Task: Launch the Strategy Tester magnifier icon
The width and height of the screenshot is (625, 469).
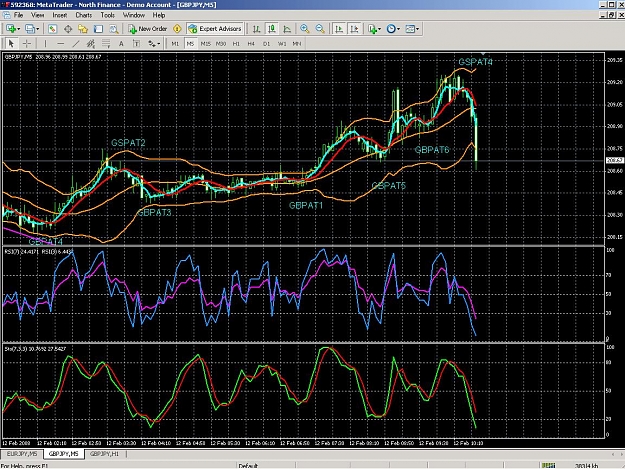Action: pyautogui.click(x=114, y=29)
